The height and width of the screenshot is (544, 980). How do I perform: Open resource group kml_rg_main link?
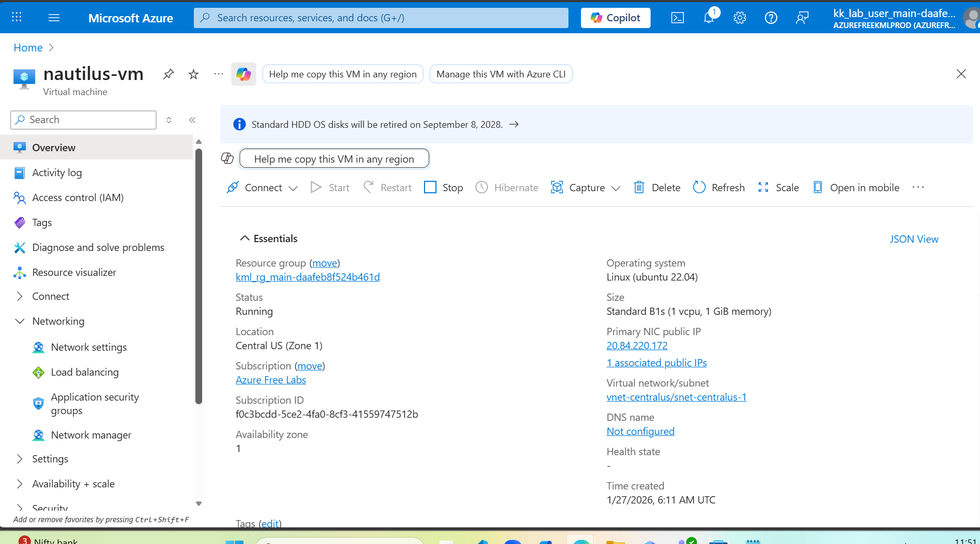pos(308,277)
